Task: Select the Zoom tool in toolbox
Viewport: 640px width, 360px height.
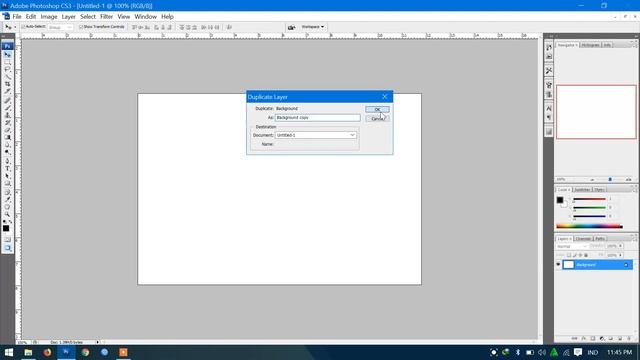Action: pyautogui.click(x=7, y=214)
